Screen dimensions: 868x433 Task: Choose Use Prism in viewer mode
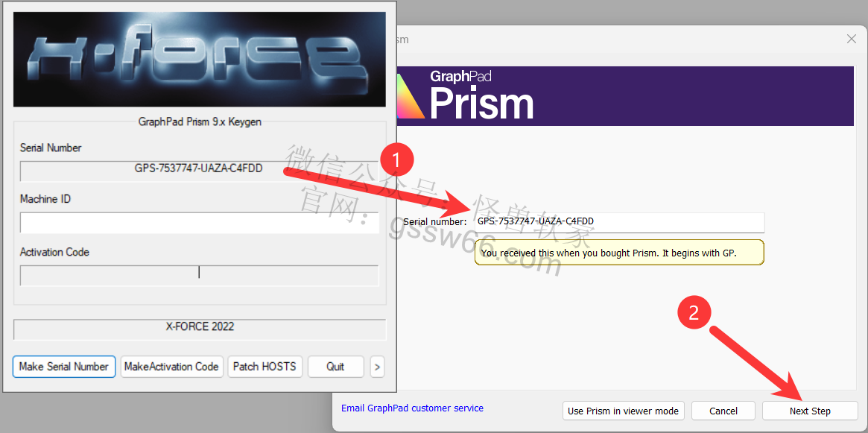(624, 411)
